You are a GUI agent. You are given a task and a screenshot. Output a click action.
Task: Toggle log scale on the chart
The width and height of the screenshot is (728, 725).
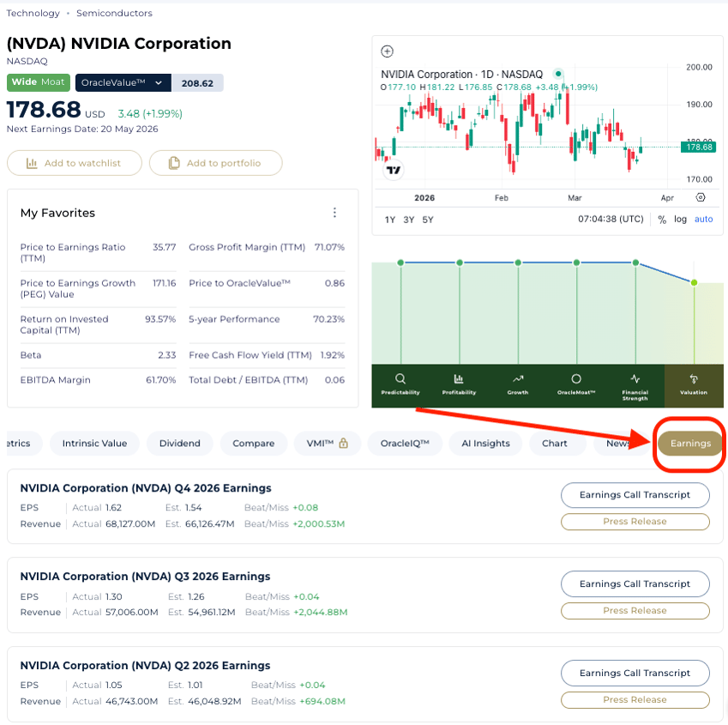coord(680,220)
